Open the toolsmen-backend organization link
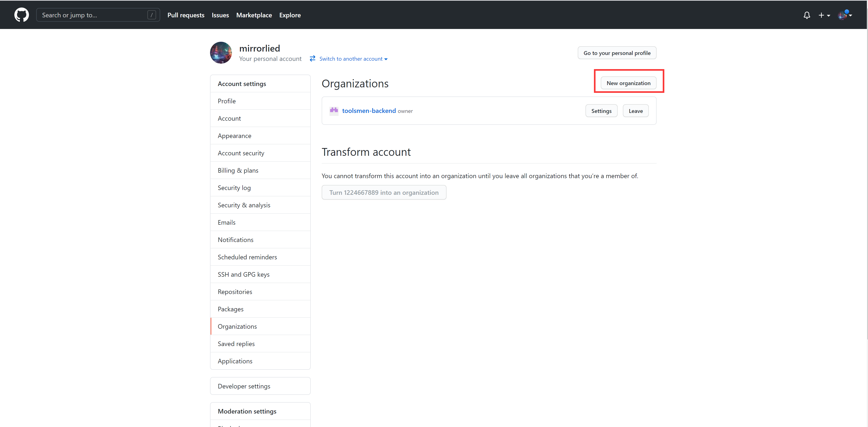The width and height of the screenshot is (868, 427). tap(369, 111)
